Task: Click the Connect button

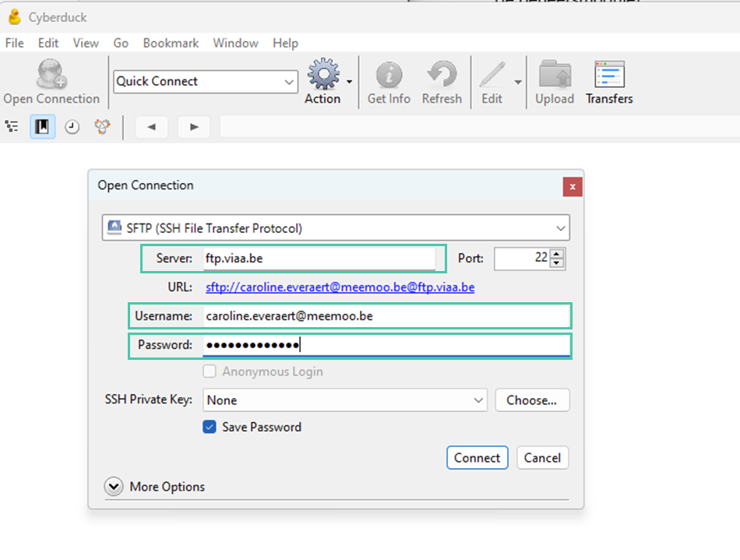Action: (477, 458)
